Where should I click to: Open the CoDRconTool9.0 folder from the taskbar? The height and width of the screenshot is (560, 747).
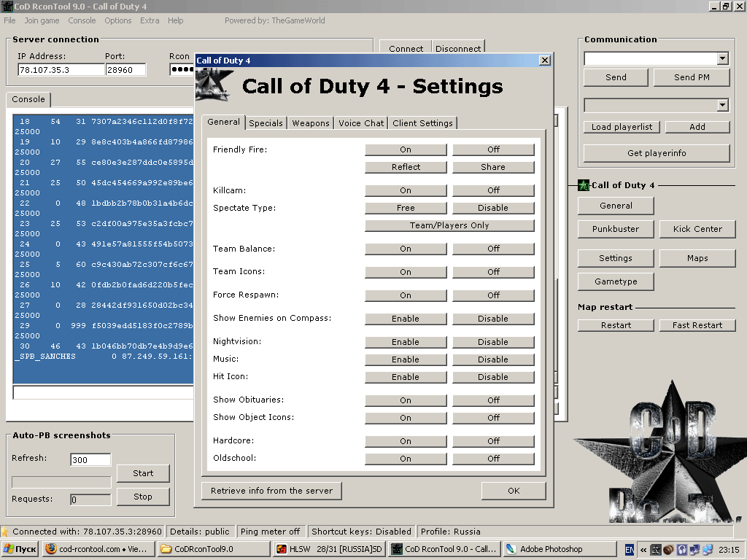click(x=214, y=549)
